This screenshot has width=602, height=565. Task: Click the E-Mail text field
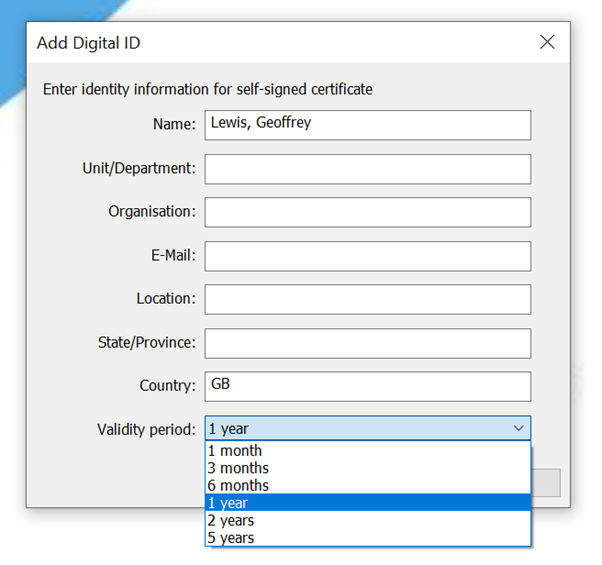tap(368, 256)
